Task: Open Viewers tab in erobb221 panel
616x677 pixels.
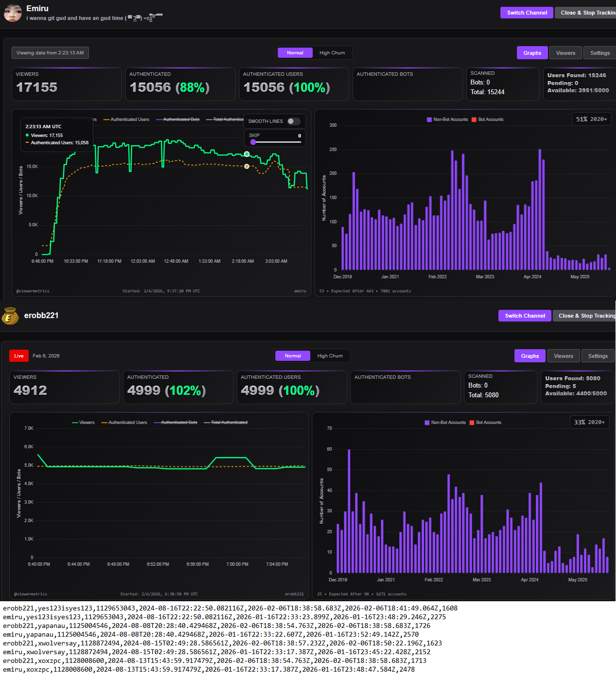Action: [x=564, y=356]
